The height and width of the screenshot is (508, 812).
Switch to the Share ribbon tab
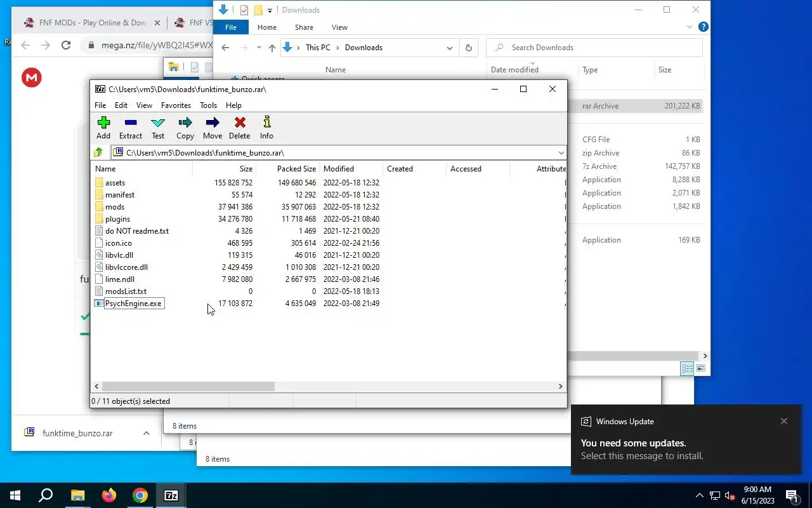(304, 27)
